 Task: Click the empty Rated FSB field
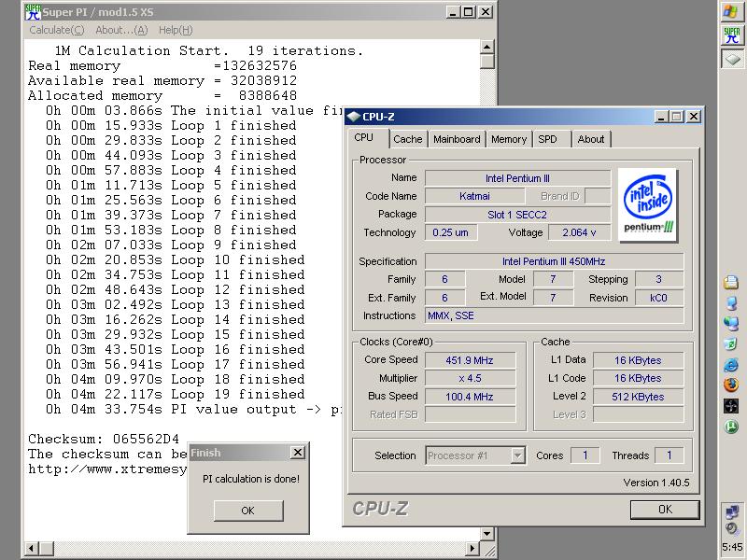pos(470,414)
